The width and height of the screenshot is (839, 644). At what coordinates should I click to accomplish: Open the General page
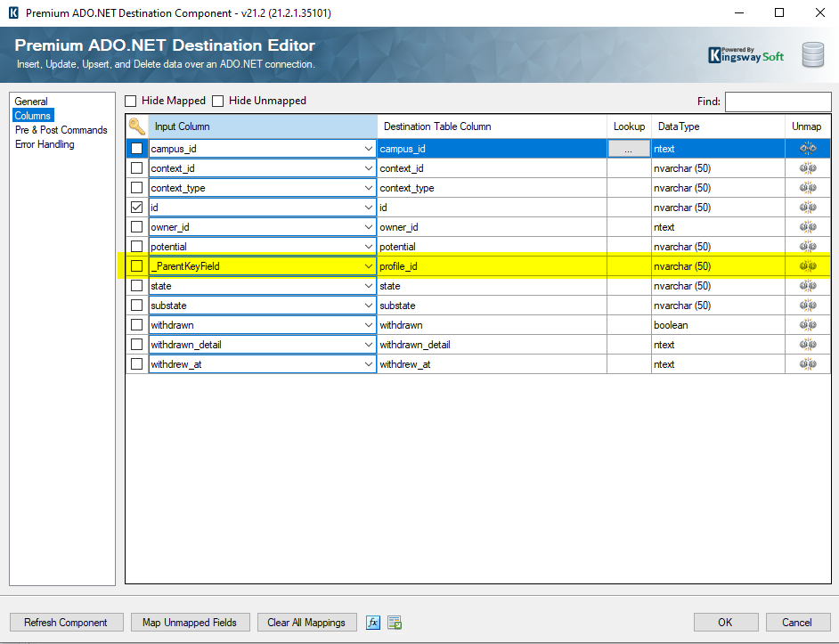pos(31,102)
